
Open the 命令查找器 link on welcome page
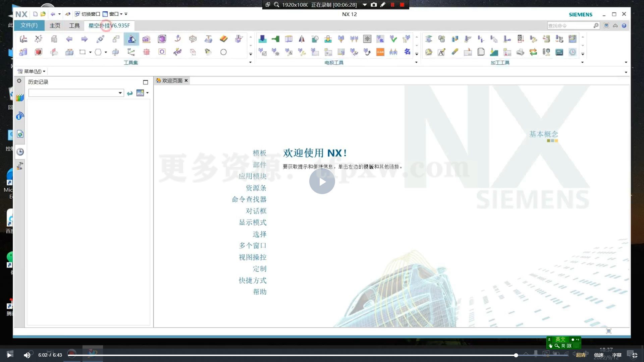[249, 199]
